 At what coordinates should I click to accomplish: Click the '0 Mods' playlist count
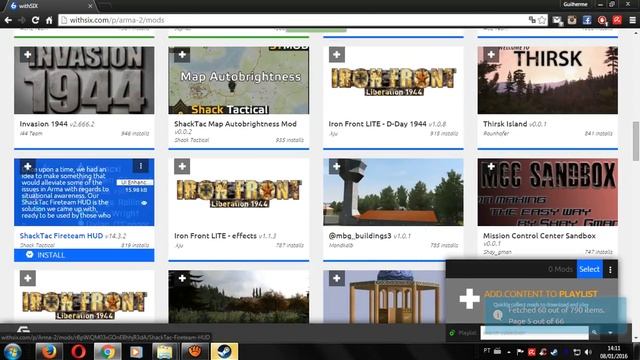pyautogui.click(x=560, y=269)
